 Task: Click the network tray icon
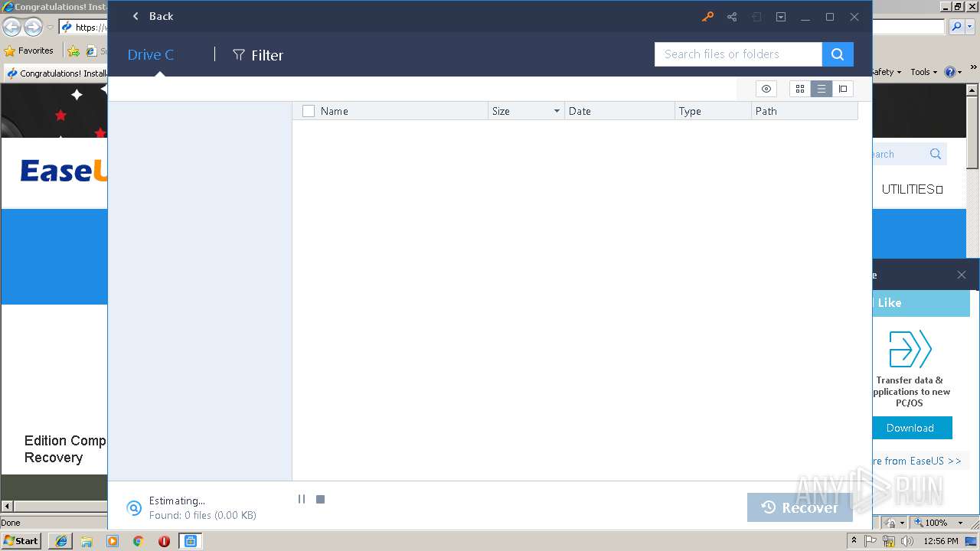tap(890, 541)
